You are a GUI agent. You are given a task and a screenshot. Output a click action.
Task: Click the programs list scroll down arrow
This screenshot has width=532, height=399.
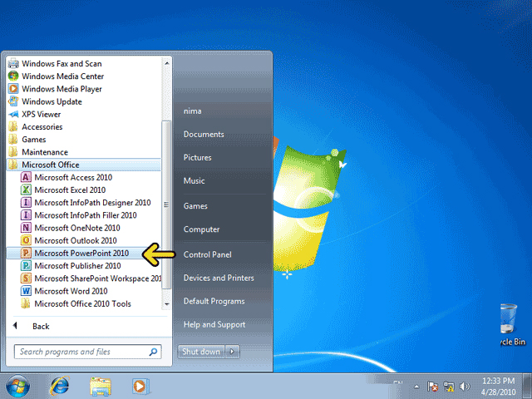click(166, 304)
